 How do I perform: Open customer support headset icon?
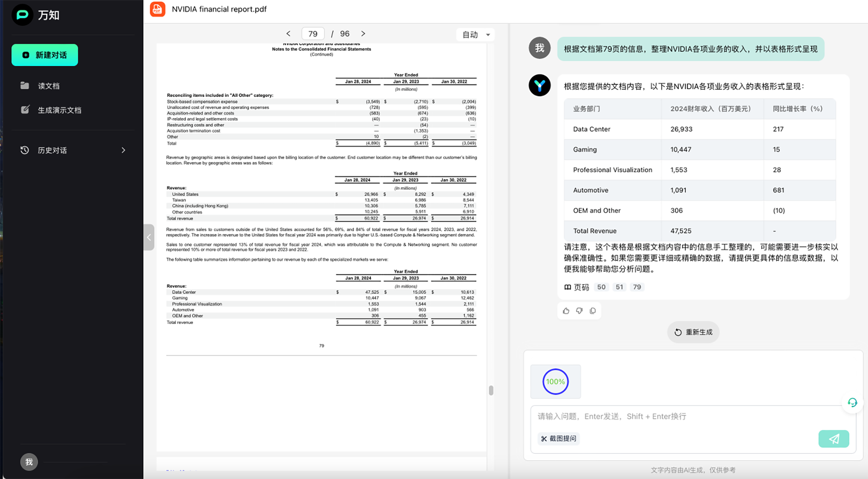852,403
